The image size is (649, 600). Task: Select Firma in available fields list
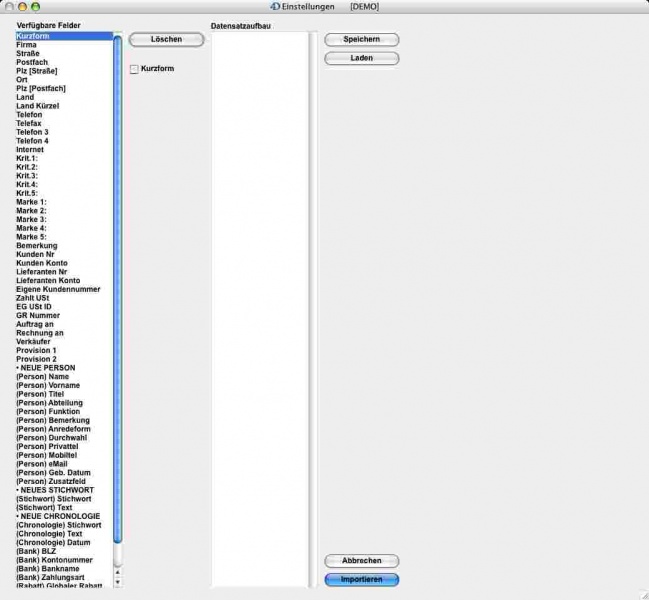point(27,45)
